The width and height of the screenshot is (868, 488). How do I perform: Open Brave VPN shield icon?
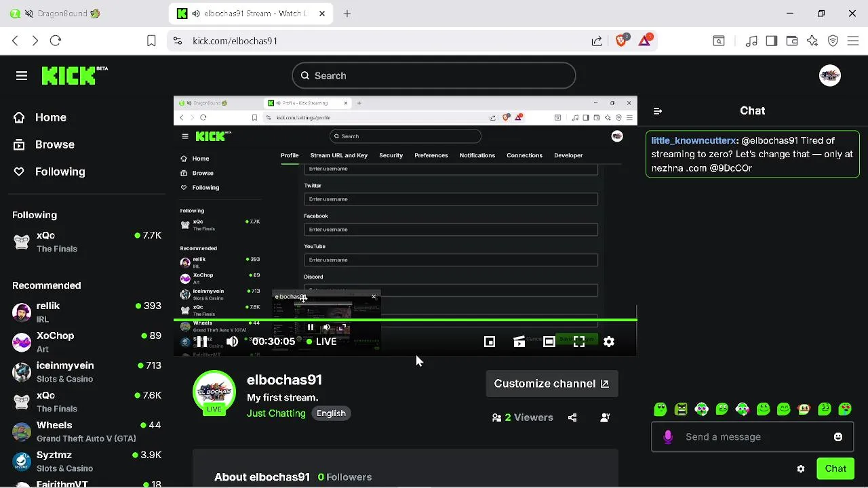coord(833,41)
